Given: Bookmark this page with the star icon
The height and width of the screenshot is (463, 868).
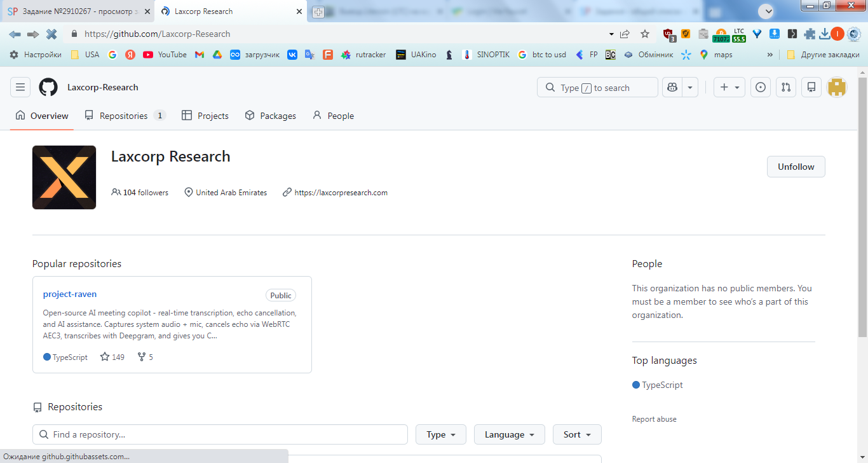Looking at the screenshot, I should click(645, 34).
